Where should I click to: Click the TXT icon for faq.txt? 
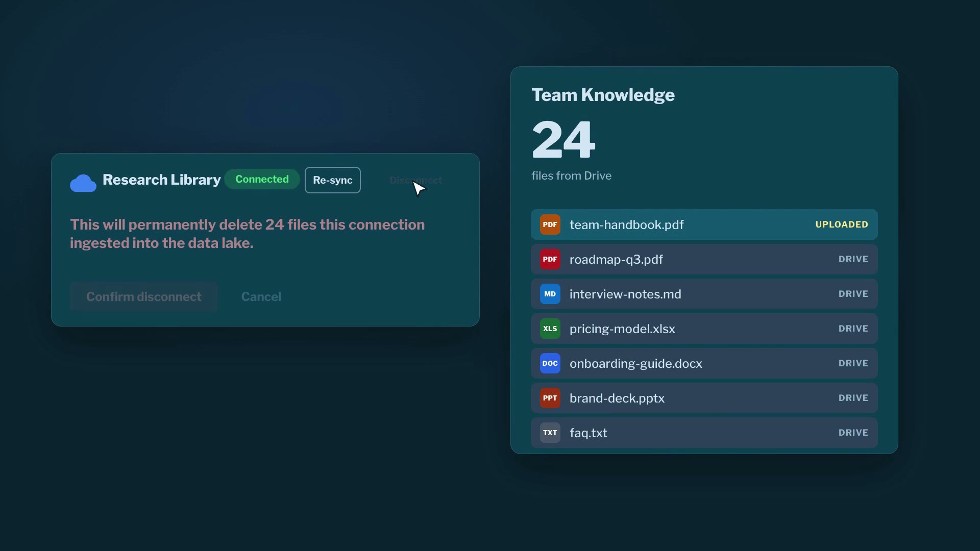pyautogui.click(x=550, y=433)
